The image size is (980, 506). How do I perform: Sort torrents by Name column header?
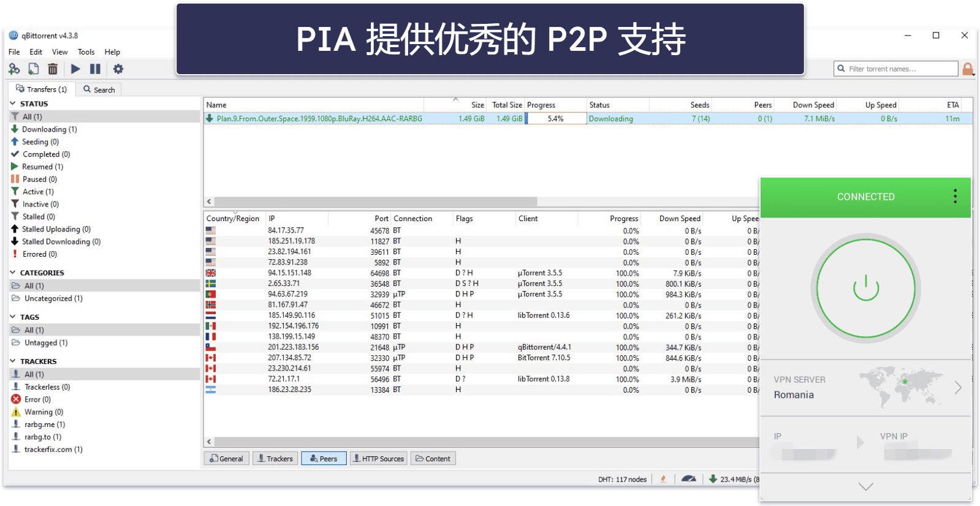click(314, 105)
